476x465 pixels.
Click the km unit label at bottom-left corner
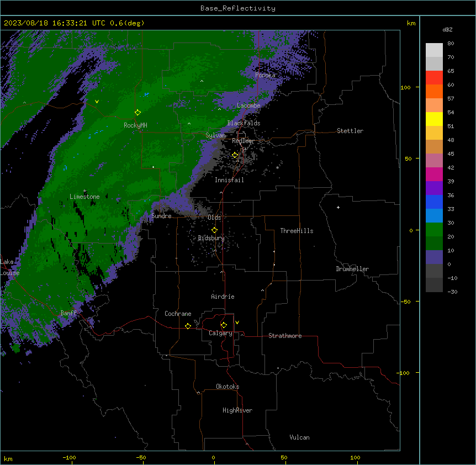tap(8, 458)
